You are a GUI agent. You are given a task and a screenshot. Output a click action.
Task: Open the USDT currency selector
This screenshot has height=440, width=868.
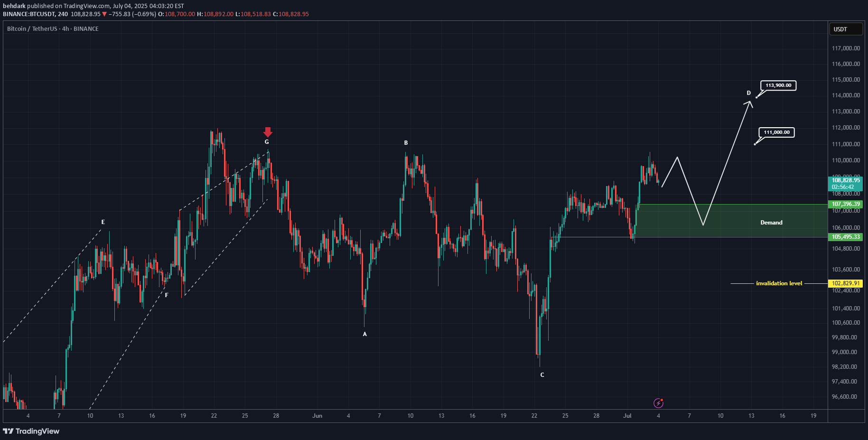coord(846,29)
